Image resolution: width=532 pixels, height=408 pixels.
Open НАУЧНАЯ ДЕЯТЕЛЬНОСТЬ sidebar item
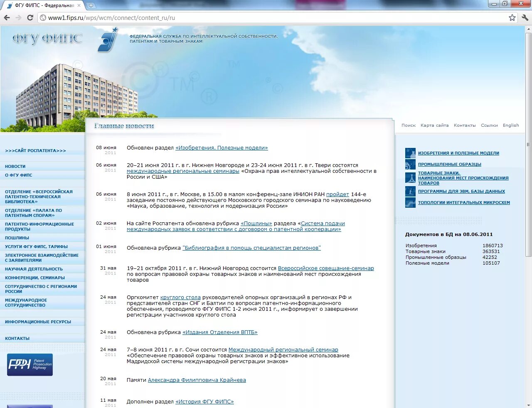[x=34, y=269]
